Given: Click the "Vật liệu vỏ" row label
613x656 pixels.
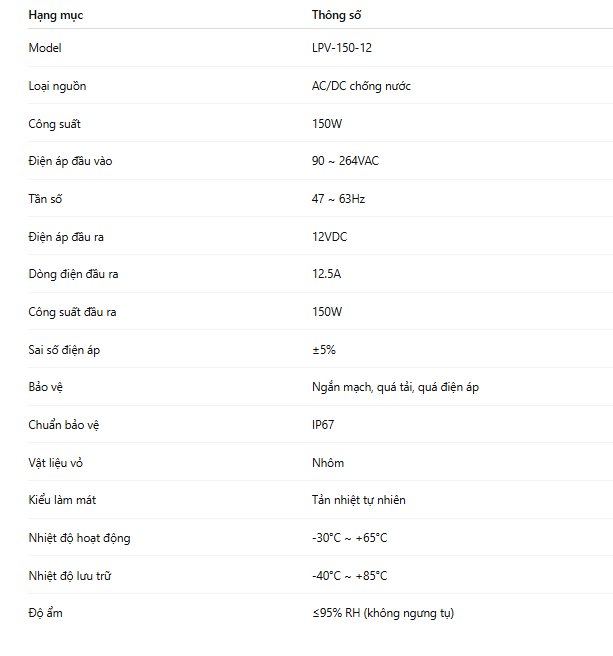Looking at the screenshot, I should pos(56,463).
